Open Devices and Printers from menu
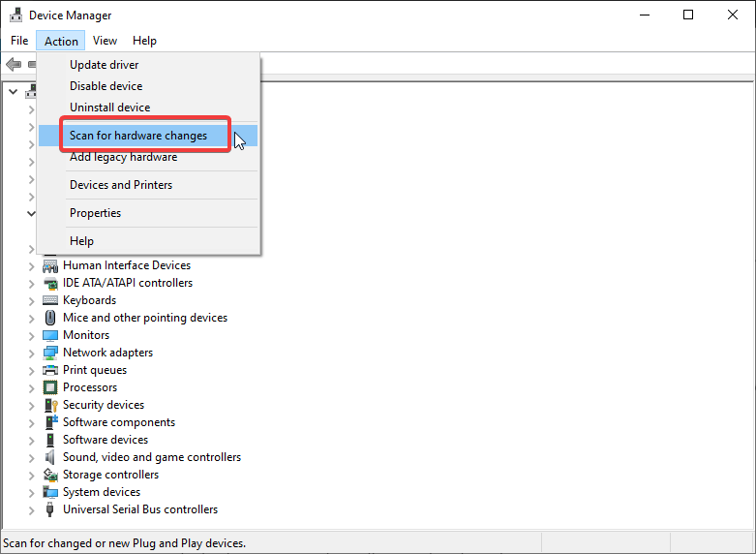756x554 pixels. 148,185
